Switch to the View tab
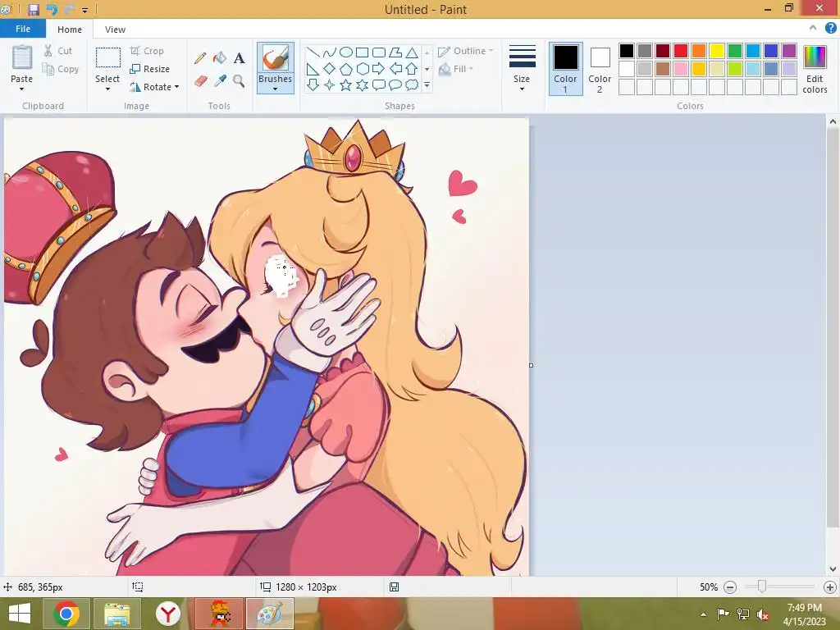Screen dimensions: 840x630 (x=115, y=30)
